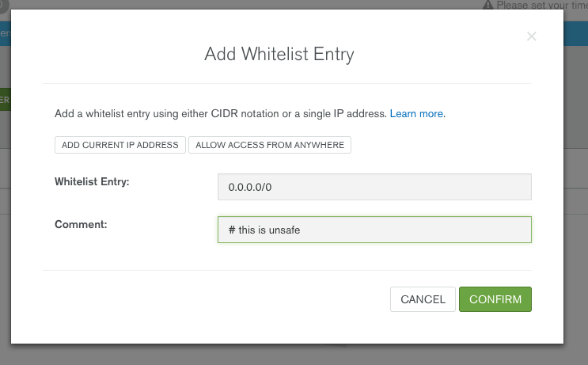Click the dimmed backdrop below the dialog
The height and width of the screenshot is (365, 588).
[x=294, y=355]
